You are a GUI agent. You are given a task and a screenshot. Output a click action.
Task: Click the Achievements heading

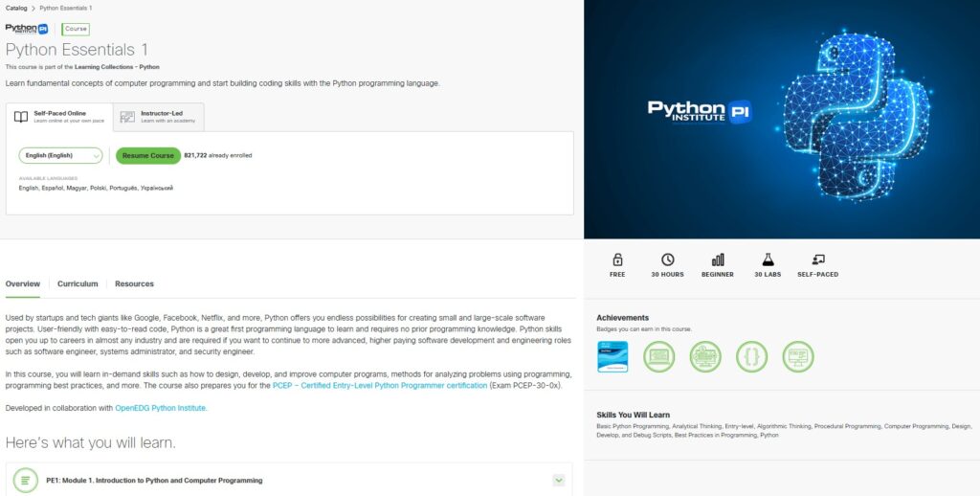[622, 318]
